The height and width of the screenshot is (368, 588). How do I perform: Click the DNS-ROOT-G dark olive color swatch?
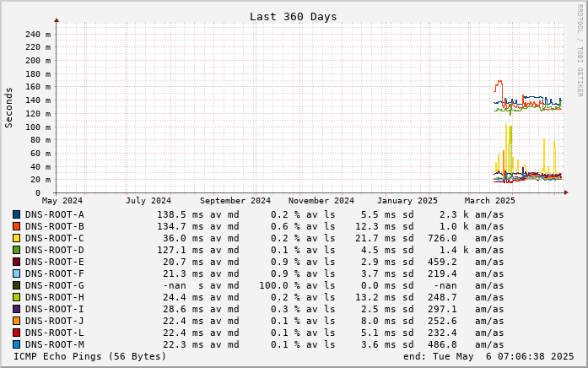(x=17, y=285)
